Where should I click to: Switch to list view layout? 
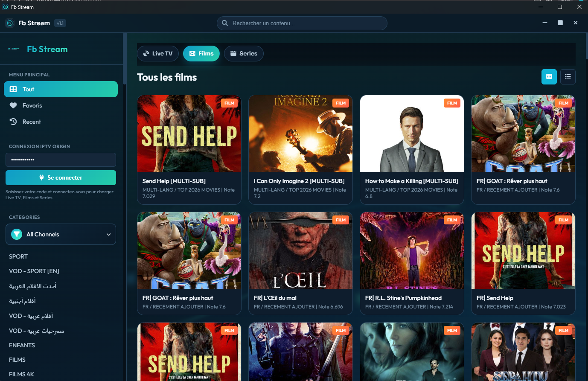pyautogui.click(x=568, y=76)
